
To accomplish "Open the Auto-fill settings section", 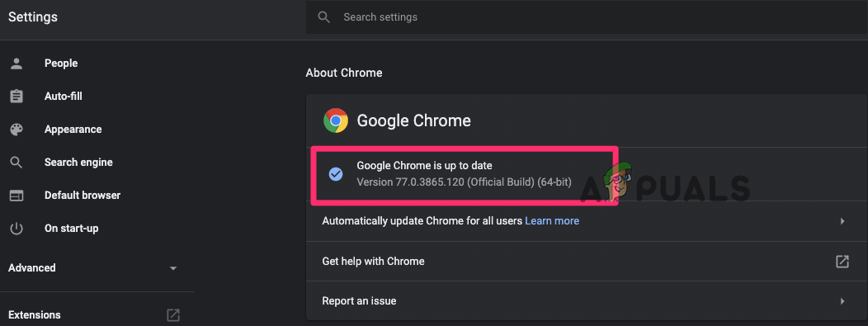I will pos(63,97).
